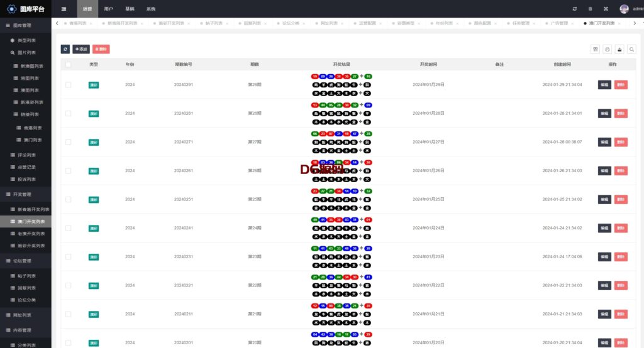Open 帖子列表 in the sidebar

[26, 276]
